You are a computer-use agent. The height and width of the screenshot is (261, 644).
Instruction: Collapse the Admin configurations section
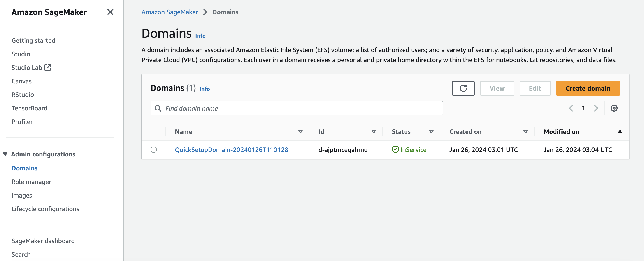coord(5,154)
